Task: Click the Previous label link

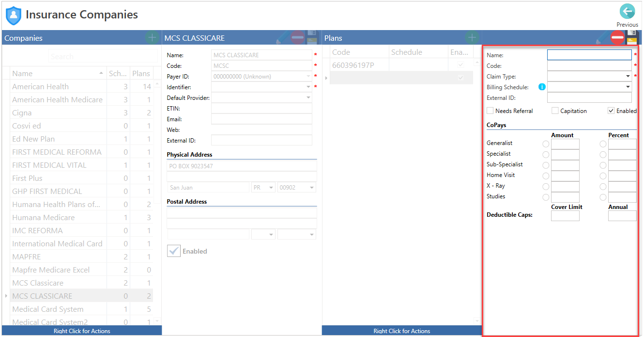Action: 627,25
